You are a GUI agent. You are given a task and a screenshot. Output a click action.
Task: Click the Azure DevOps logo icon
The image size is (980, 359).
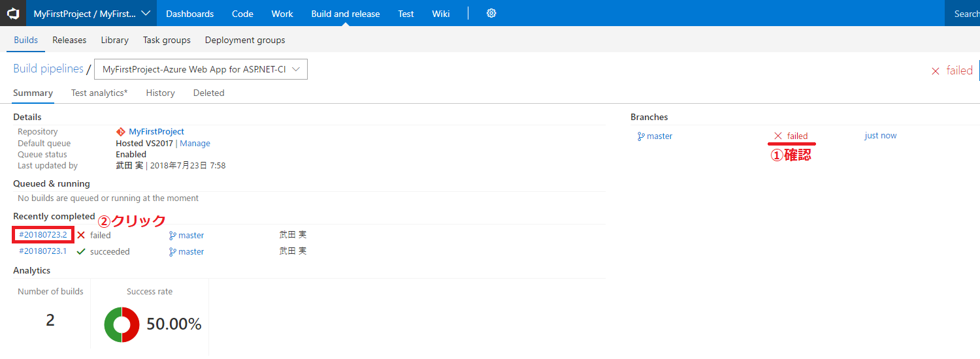tap(13, 13)
